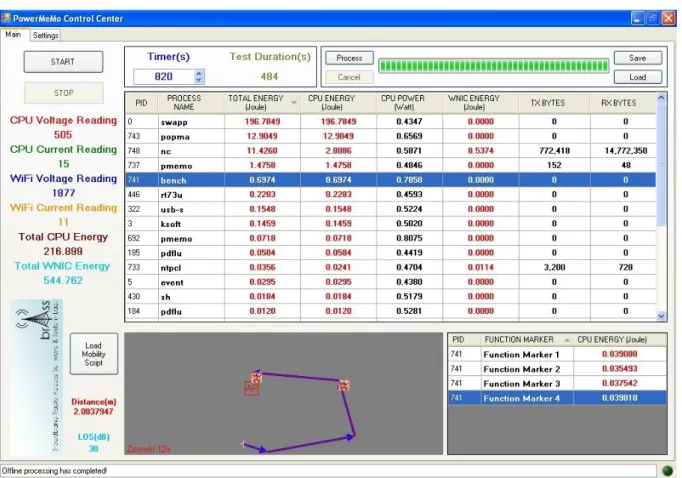
Task: Select the nc process row
Action: (391, 151)
